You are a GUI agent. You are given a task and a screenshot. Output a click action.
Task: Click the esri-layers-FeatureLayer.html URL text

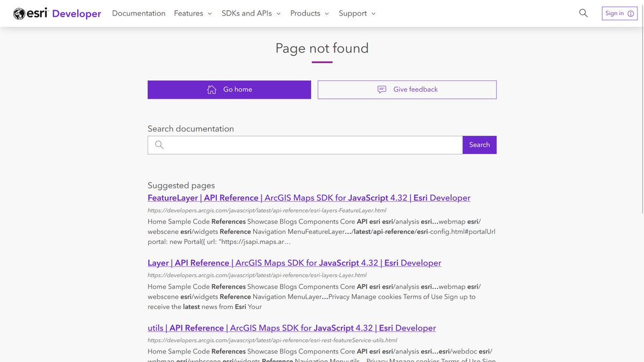tap(267, 210)
